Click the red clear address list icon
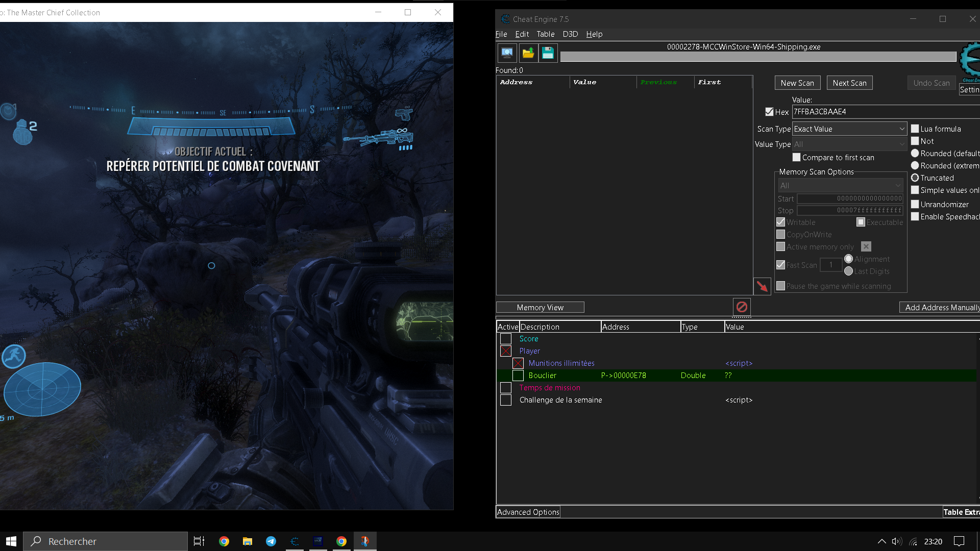 click(742, 307)
